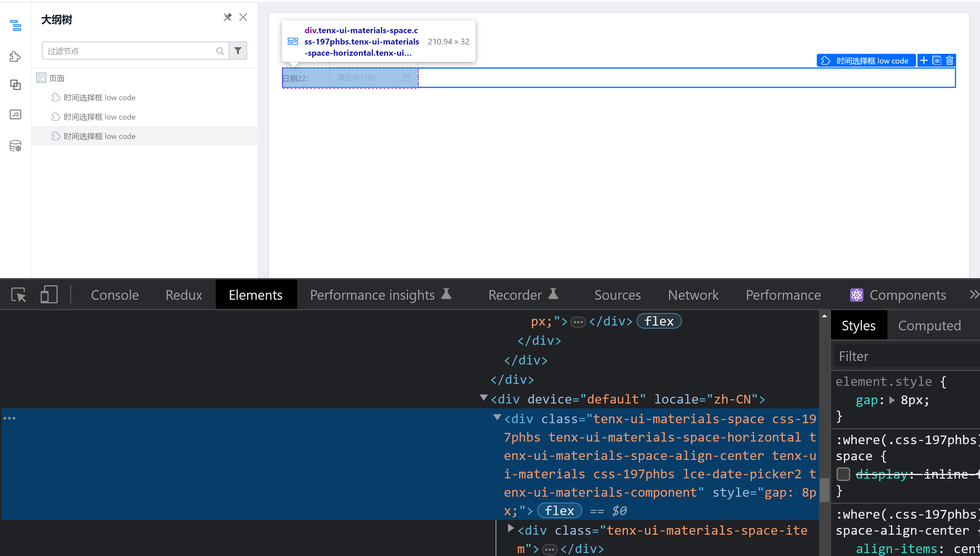Open the data source database icon
The height and width of the screenshot is (556, 980).
pyautogui.click(x=15, y=145)
